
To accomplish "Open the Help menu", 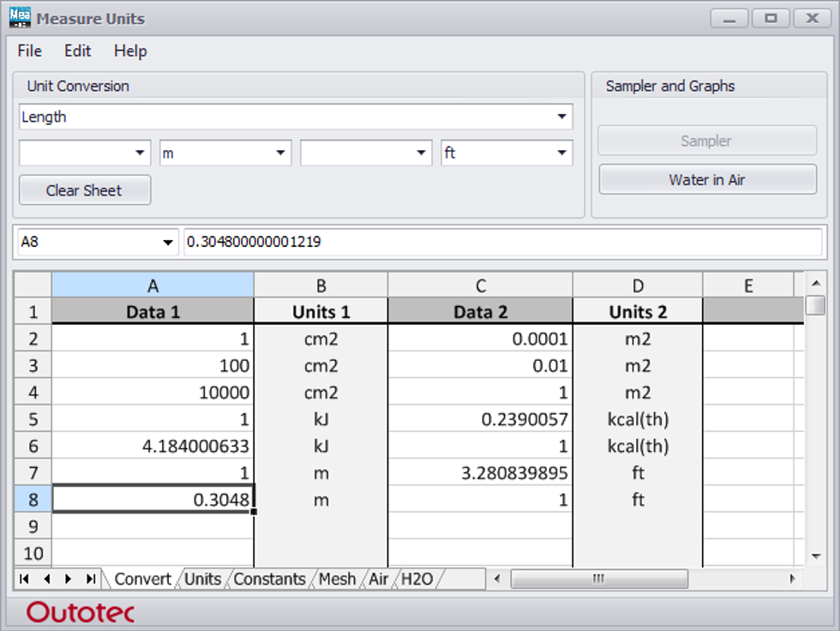I will click(x=130, y=51).
